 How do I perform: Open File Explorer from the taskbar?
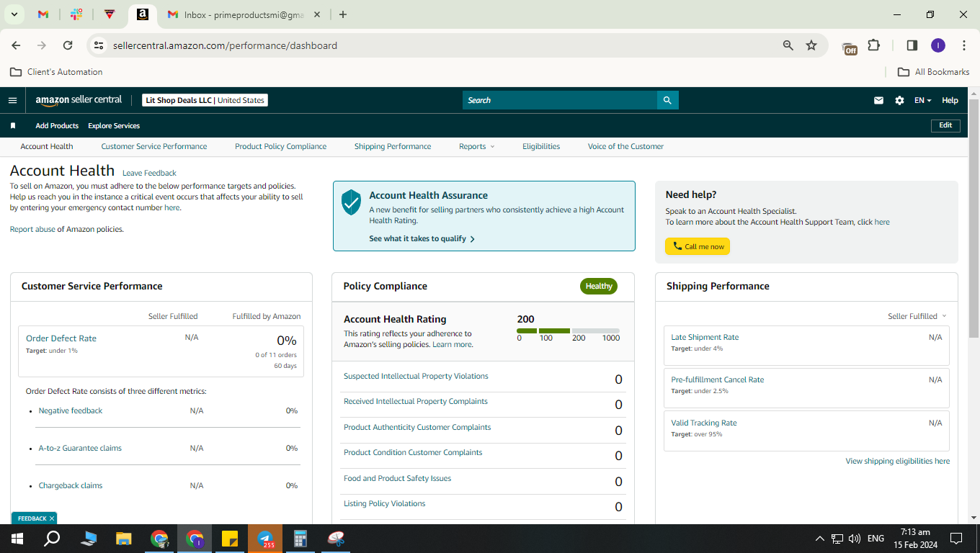(x=124, y=539)
